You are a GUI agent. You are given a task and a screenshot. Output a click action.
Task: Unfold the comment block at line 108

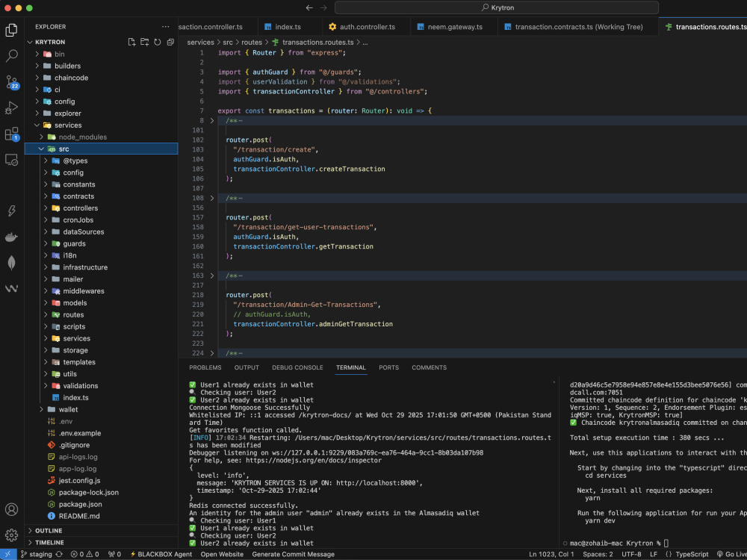point(212,198)
